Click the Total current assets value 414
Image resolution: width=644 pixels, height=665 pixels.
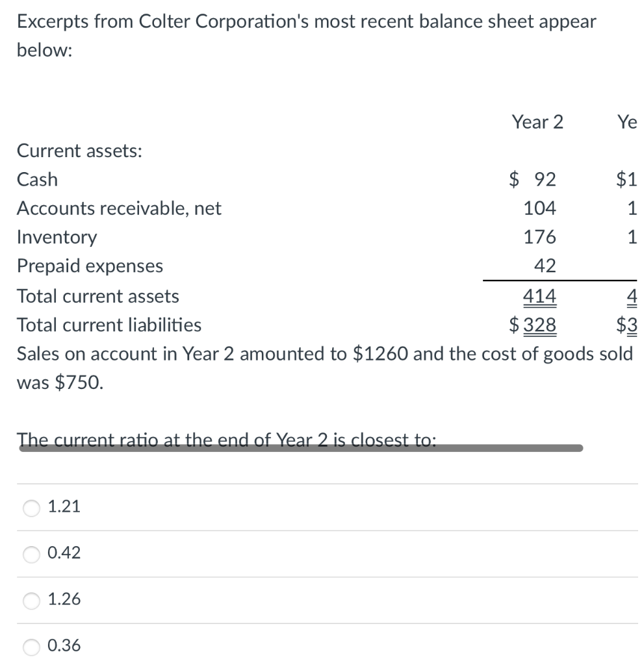[539, 296]
